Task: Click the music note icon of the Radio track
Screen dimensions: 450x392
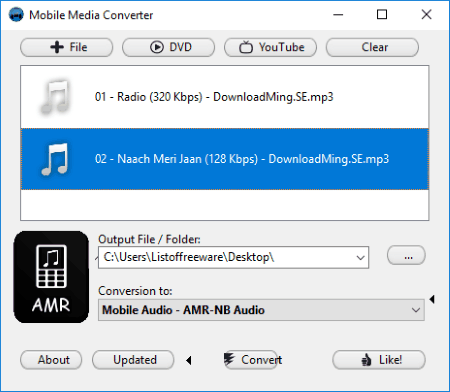Action: 55,97
